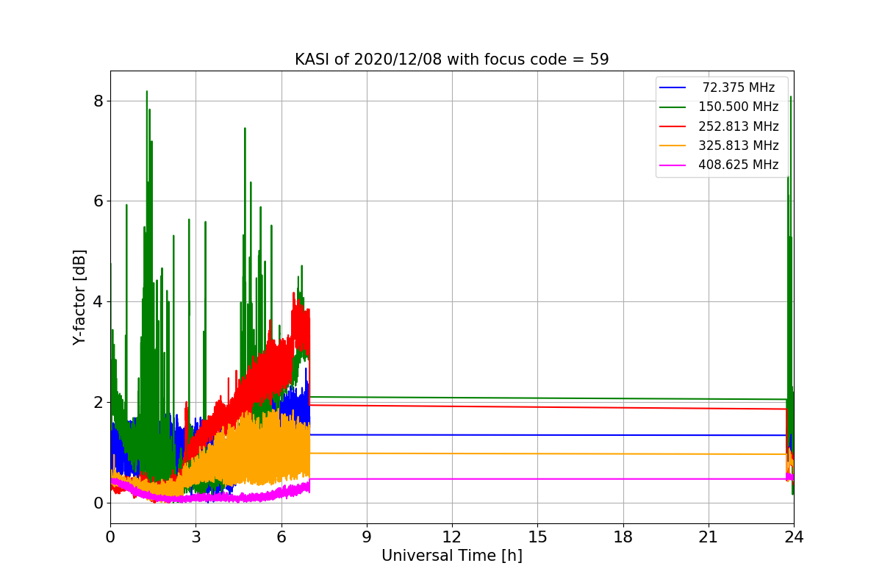
Task: Click the y-axis tick label 8
Action: (x=98, y=101)
